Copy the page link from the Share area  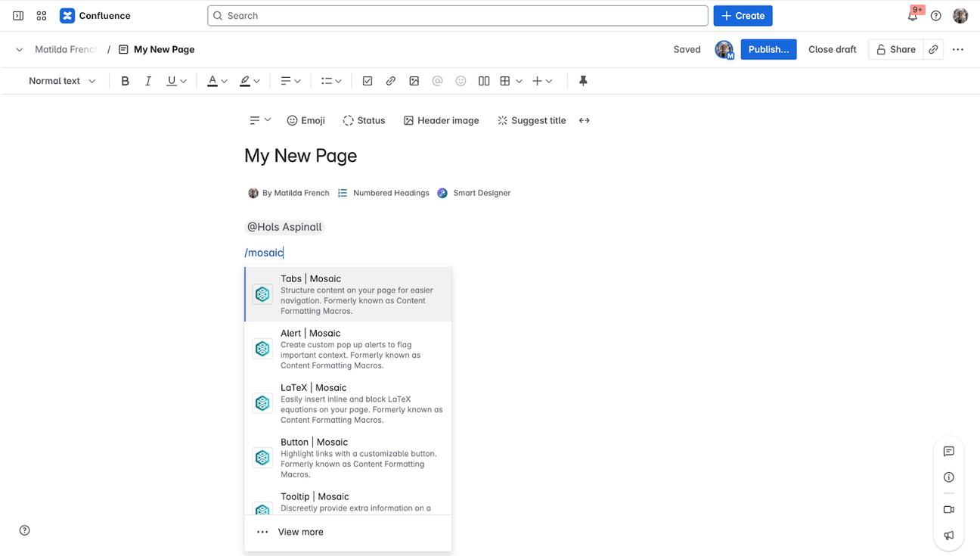(933, 48)
